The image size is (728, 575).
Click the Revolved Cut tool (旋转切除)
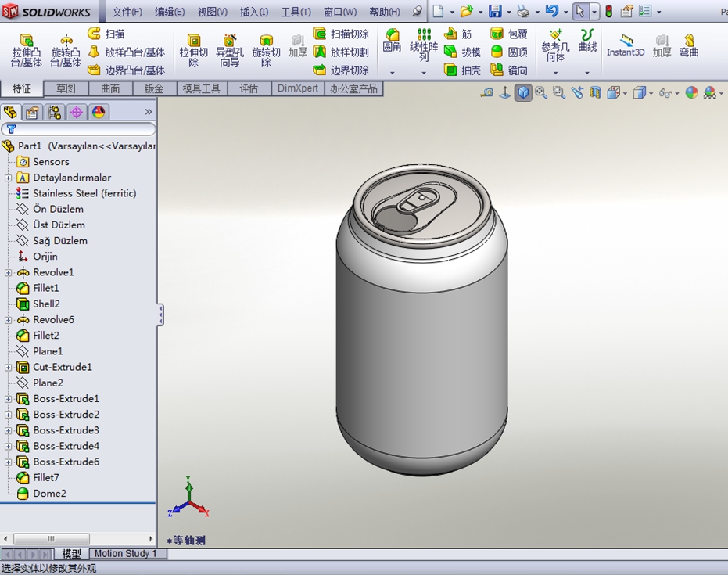pyautogui.click(x=266, y=50)
